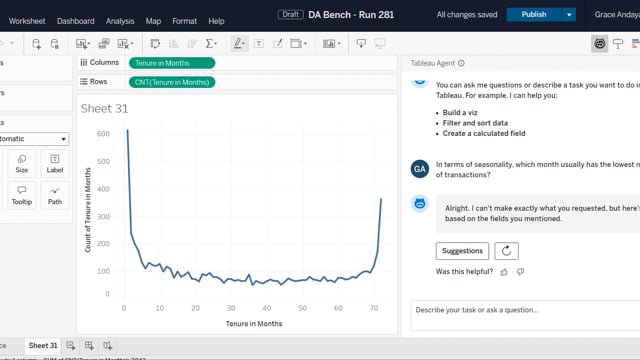Click the thumbs up feedback icon
640x360 pixels.
(x=504, y=272)
